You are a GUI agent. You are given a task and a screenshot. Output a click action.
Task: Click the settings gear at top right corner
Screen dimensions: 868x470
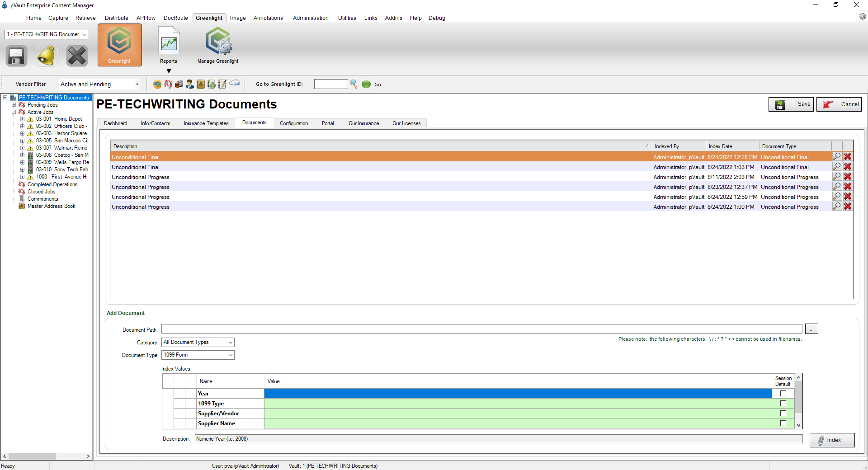coord(862,16)
